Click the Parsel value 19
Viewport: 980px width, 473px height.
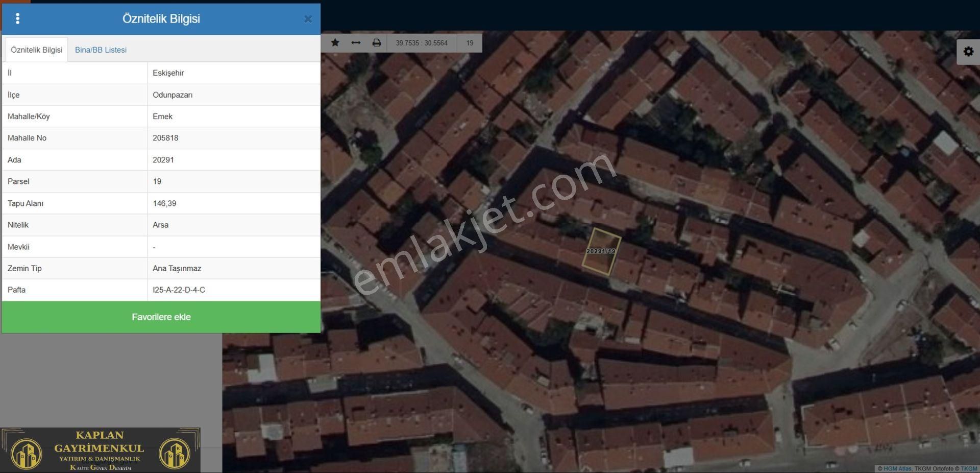pyautogui.click(x=157, y=181)
